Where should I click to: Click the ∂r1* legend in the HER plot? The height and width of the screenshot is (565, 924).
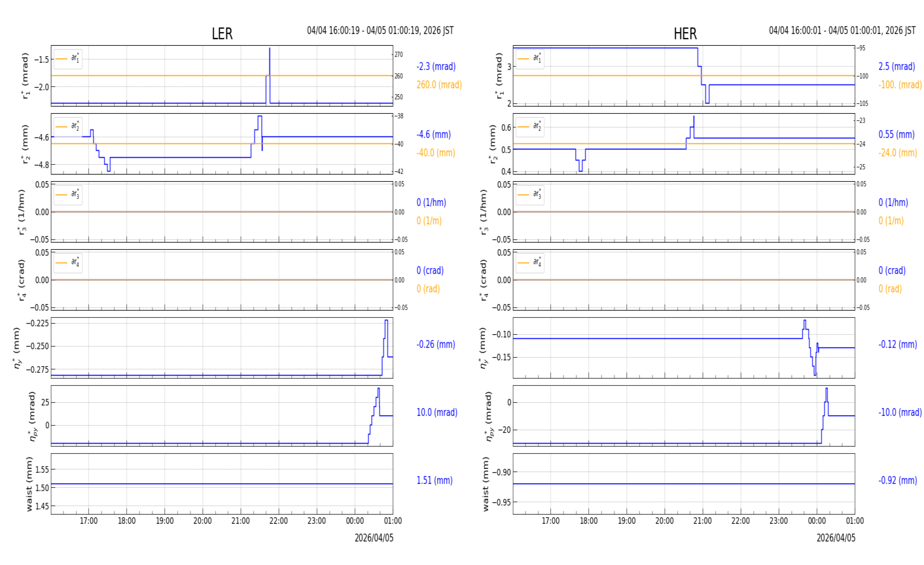530,59
